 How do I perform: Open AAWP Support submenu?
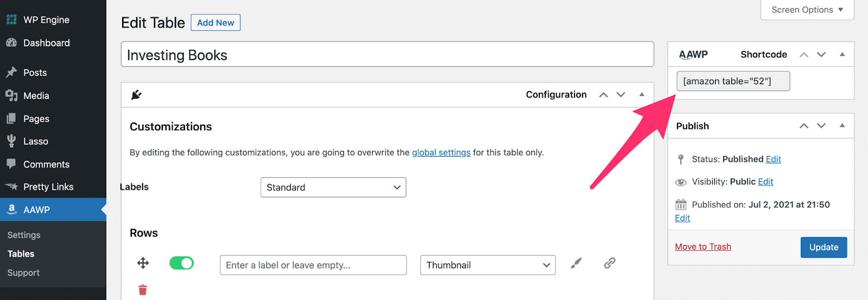click(x=23, y=273)
